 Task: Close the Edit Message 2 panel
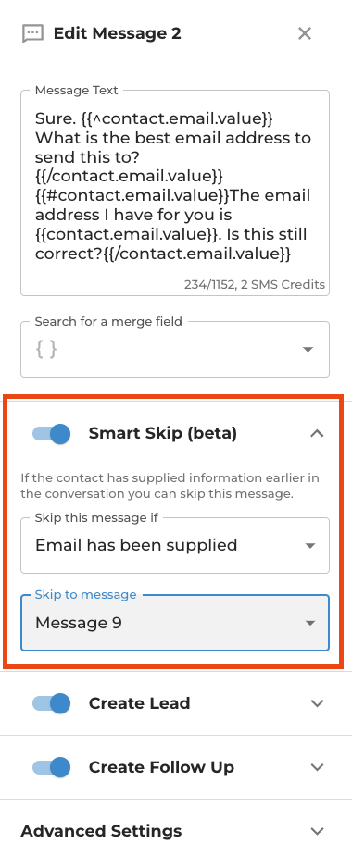305,33
